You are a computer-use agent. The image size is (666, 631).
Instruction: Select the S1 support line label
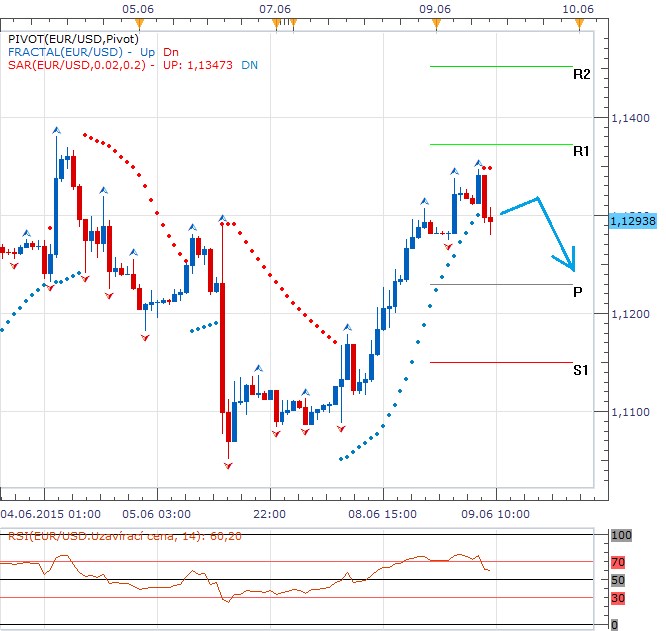click(x=580, y=370)
